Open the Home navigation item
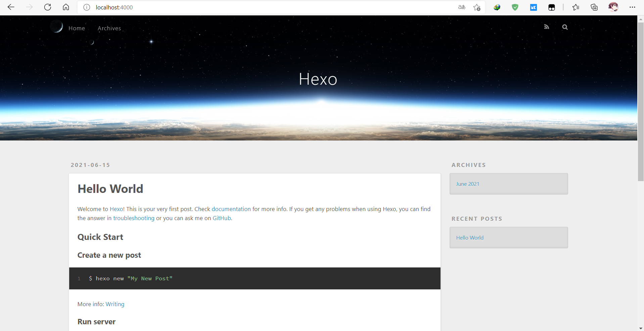The width and height of the screenshot is (644, 331). pos(77,28)
